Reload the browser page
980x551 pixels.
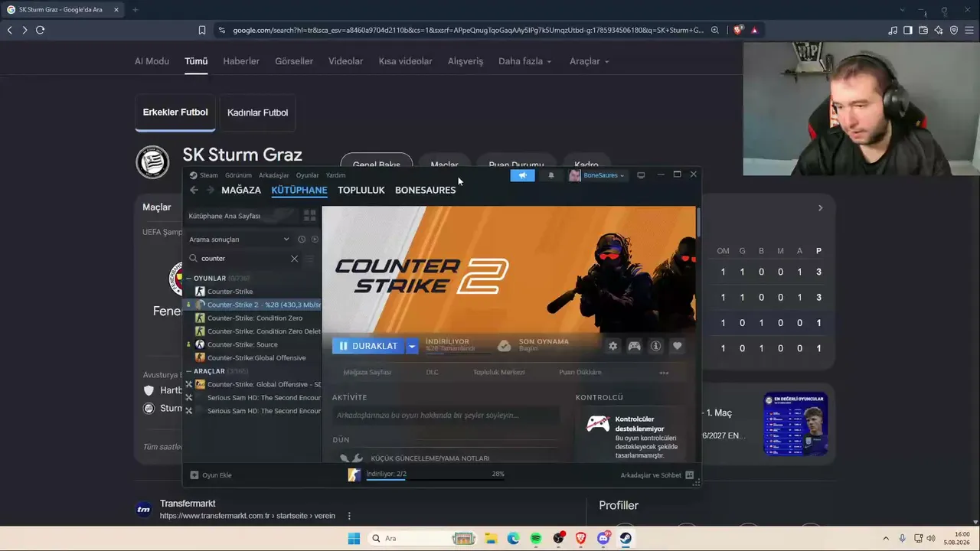[40, 30]
